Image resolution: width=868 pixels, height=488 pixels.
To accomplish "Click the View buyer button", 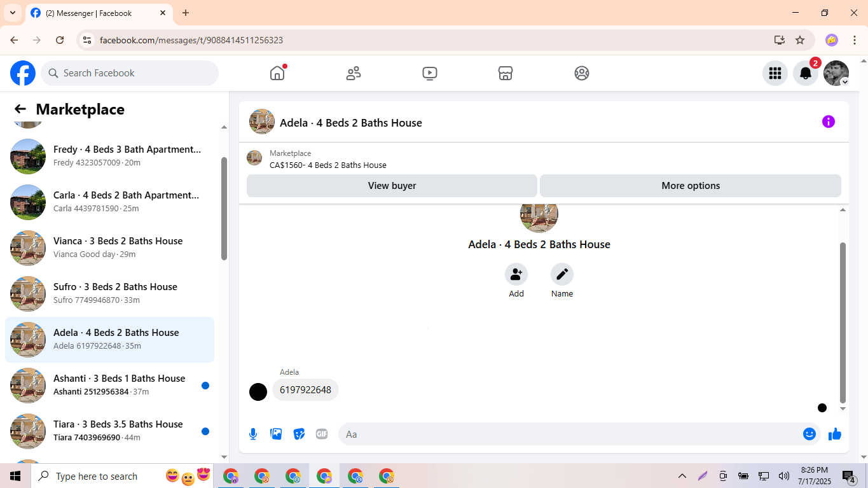I will click(x=392, y=186).
